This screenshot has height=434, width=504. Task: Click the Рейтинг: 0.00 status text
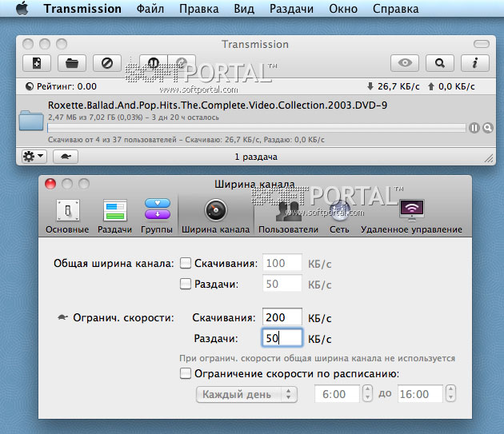[x=66, y=86]
